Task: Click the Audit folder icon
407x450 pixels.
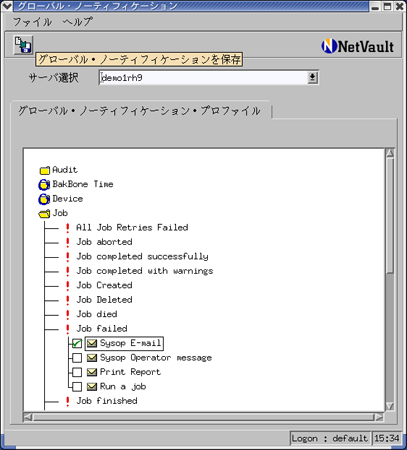Action: click(x=45, y=170)
